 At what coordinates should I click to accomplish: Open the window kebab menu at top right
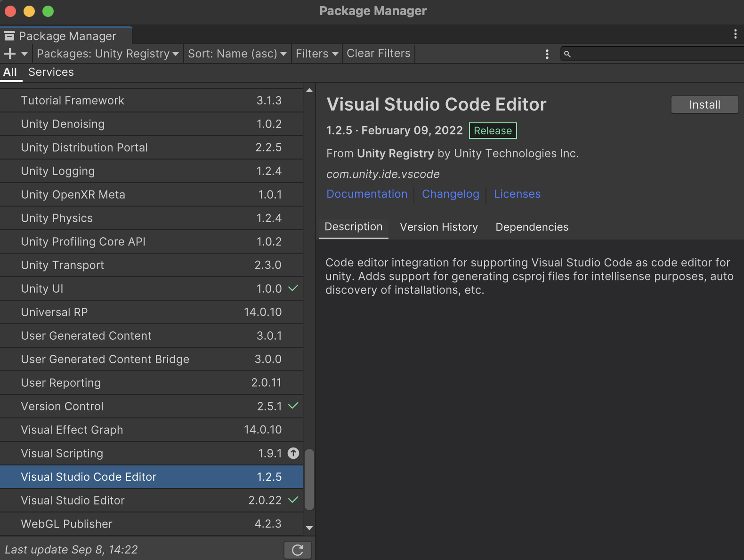[735, 34]
